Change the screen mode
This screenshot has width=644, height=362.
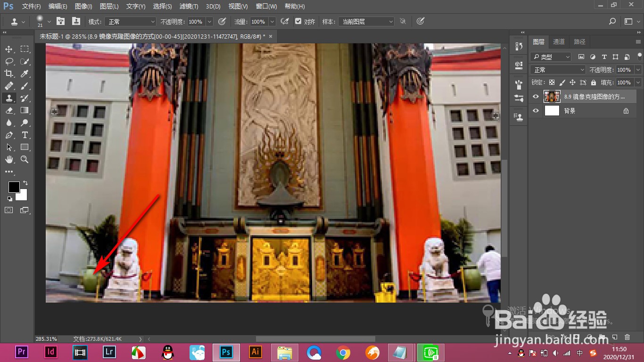tap(24, 210)
